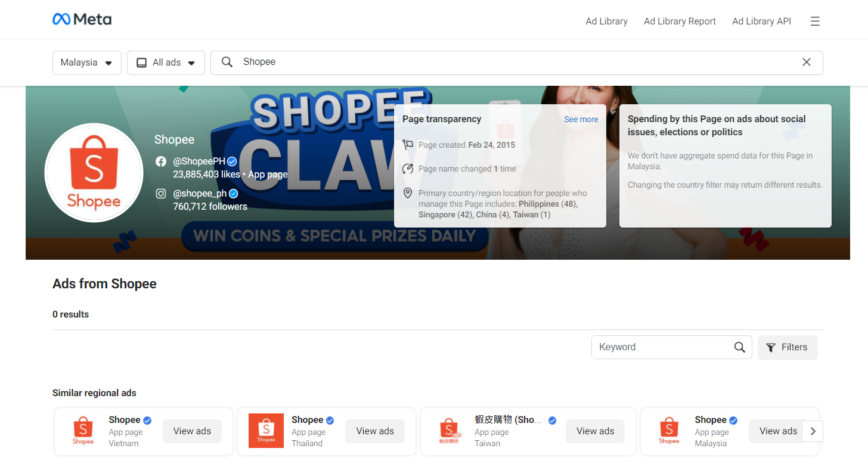Click the Keyword input field

tap(672, 347)
